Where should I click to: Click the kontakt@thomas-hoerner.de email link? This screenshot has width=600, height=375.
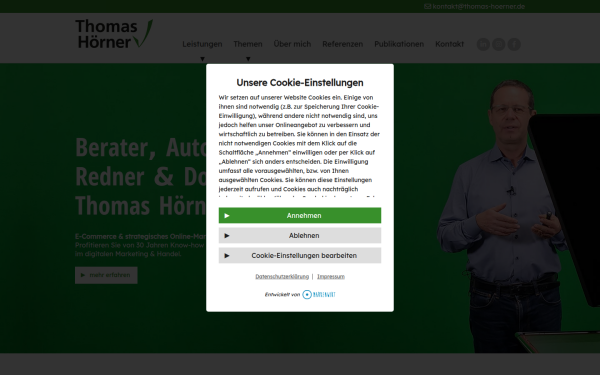pos(478,7)
